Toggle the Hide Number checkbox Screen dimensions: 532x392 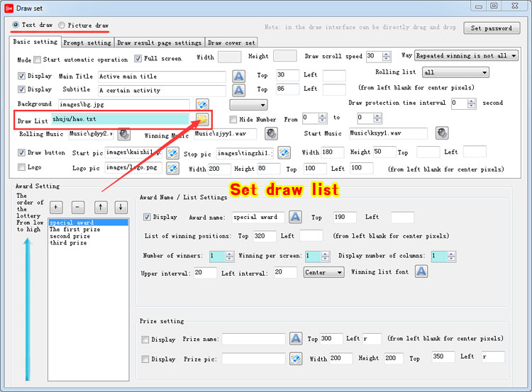tap(233, 119)
